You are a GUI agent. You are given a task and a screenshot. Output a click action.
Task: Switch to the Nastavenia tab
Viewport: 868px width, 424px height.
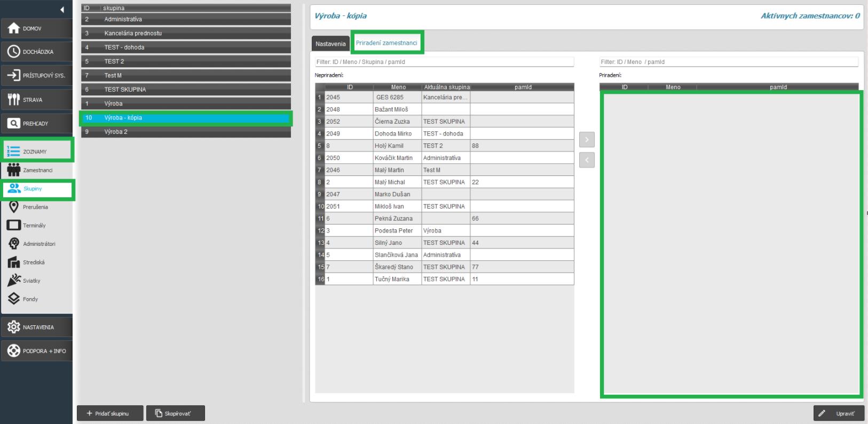click(330, 44)
